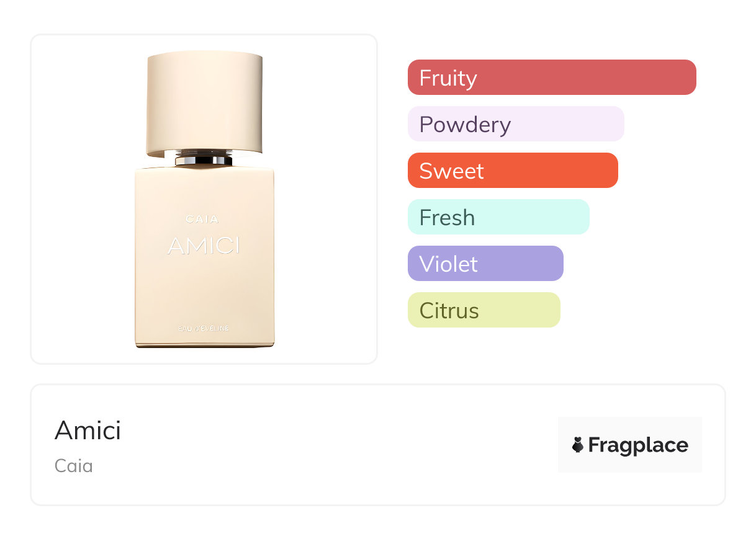The height and width of the screenshot is (536, 756).
Task: Click the Fragplace perfume bottle logo icon
Action: point(578,445)
